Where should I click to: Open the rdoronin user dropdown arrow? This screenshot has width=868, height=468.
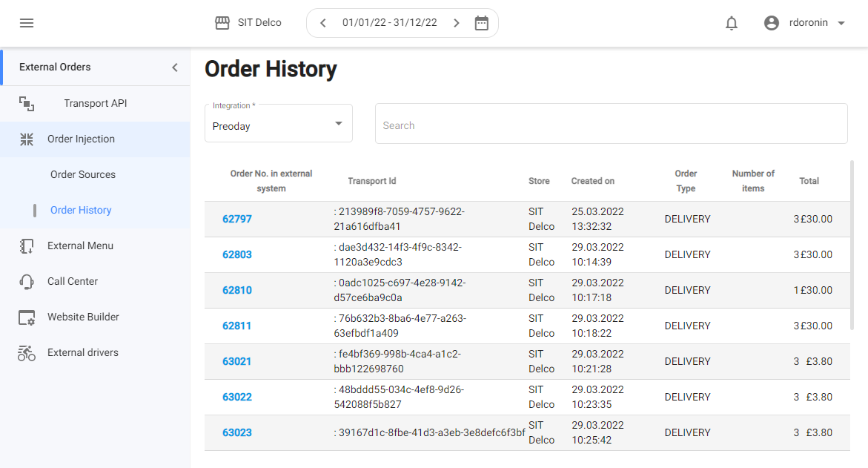click(x=841, y=23)
